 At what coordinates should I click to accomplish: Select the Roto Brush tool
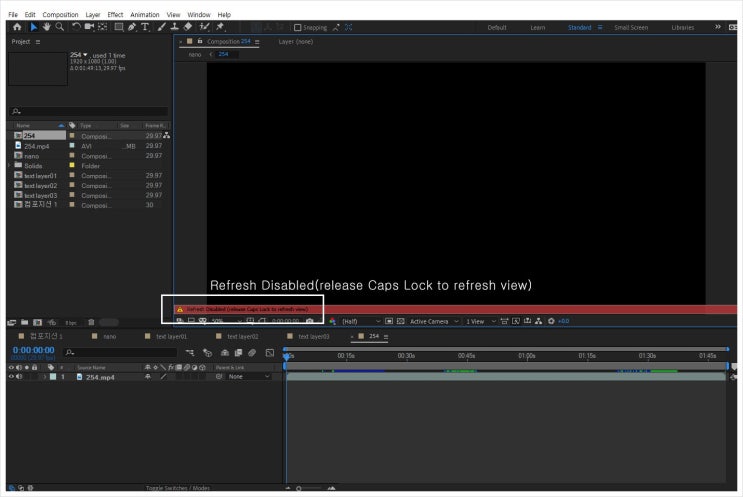tap(204, 27)
